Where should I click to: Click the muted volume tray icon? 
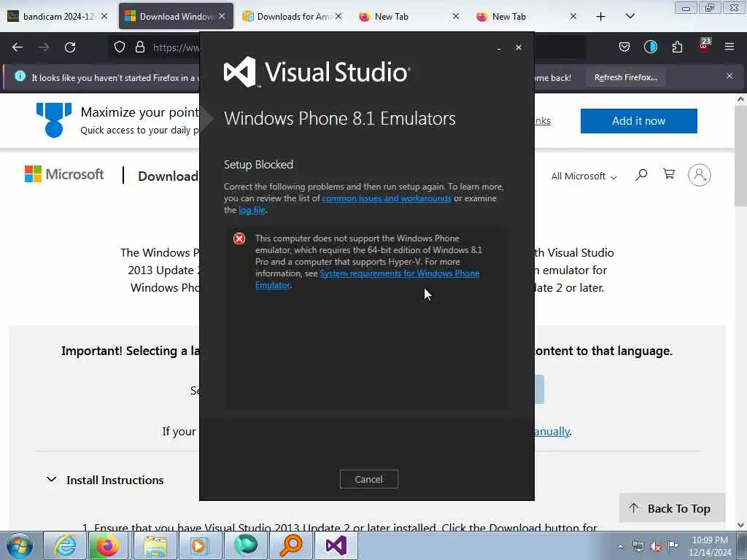[656, 546]
